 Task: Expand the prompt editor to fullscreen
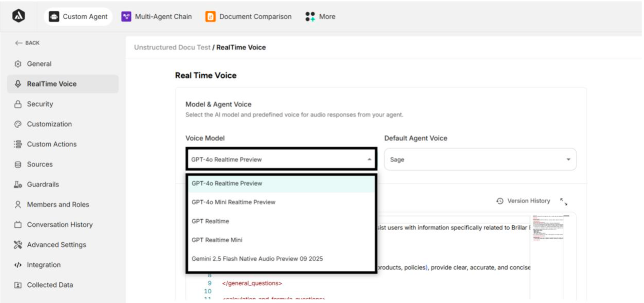564,202
